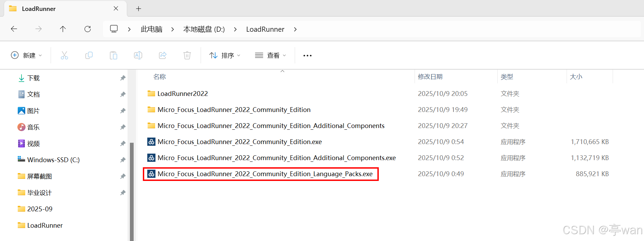Click the sidebar vertical scrollbar

132,191
